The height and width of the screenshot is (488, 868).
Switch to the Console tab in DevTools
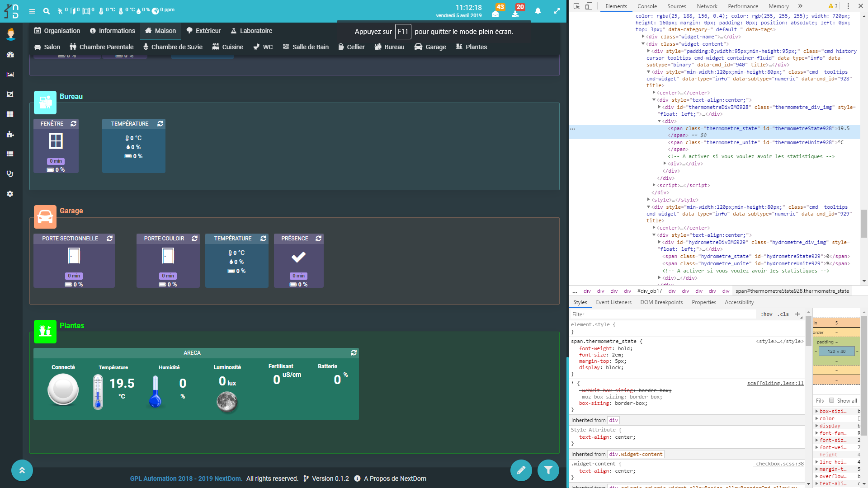coord(647,6)
